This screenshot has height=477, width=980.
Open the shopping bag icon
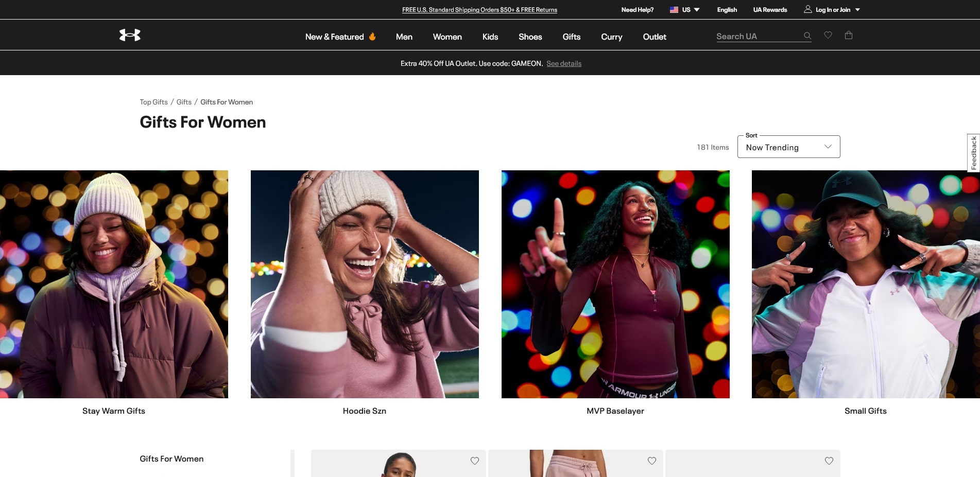click(x=849, y=35)
